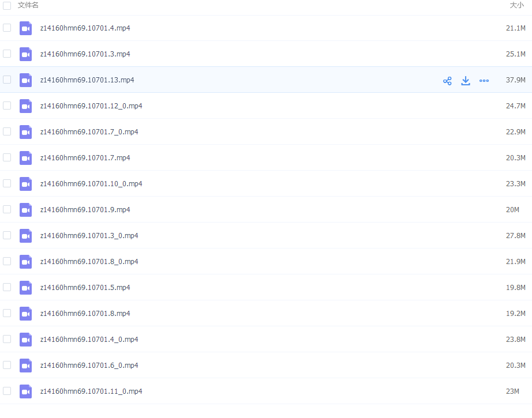The image size is (532, 418).
Task: Click video icon of z14160hmn69.10701.11_0.mp4
Action: point(26,391)
